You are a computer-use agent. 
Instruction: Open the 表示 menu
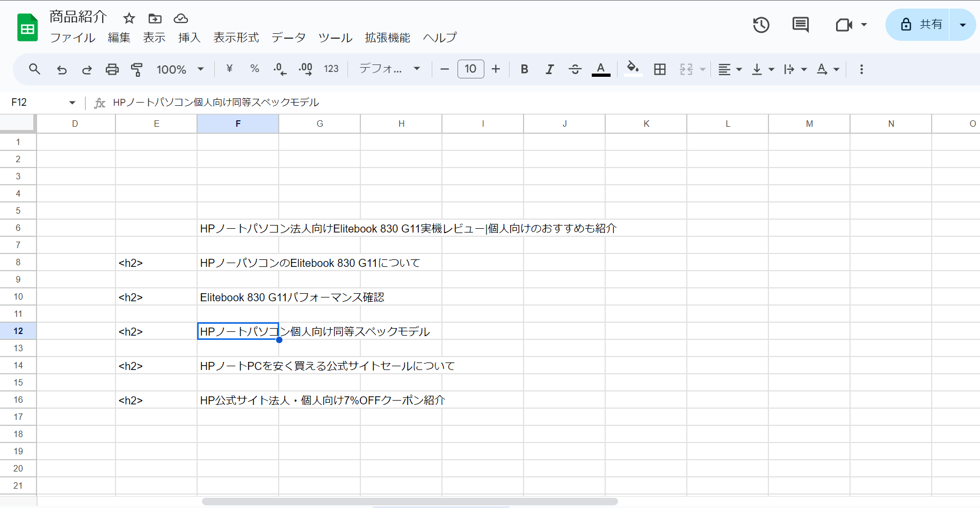[154, 38]
